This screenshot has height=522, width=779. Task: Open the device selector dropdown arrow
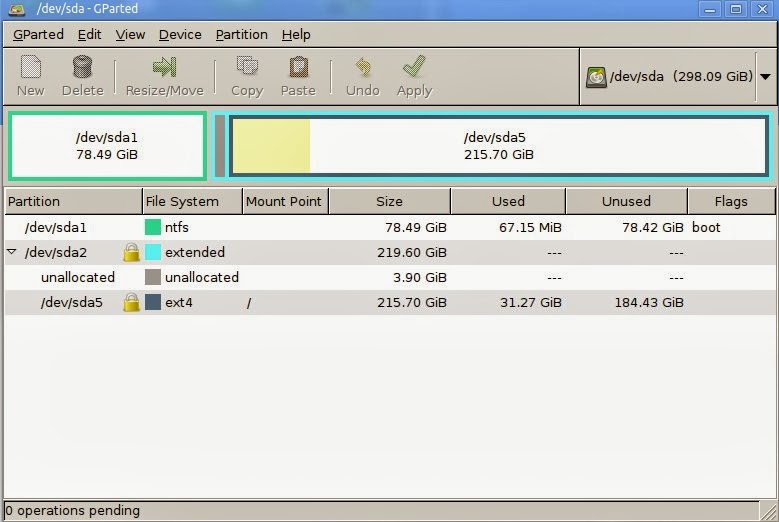click(x=766, y=77)
